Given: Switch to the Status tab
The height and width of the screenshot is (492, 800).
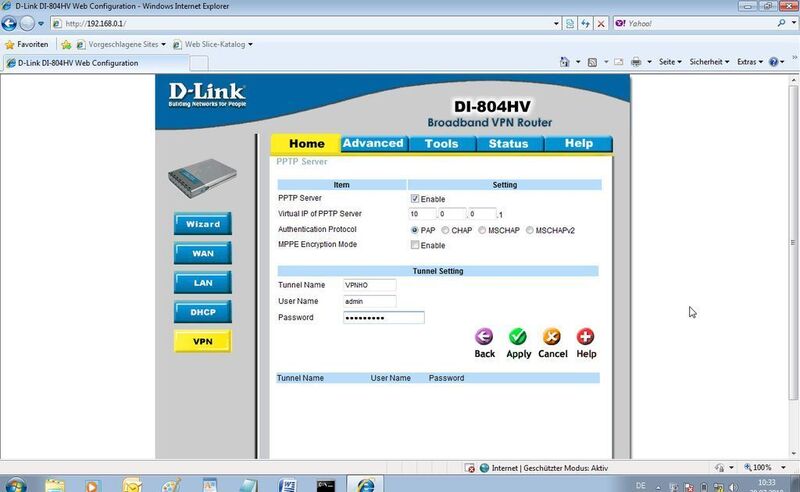Looking at the screenshot, I should coord(508,143).
